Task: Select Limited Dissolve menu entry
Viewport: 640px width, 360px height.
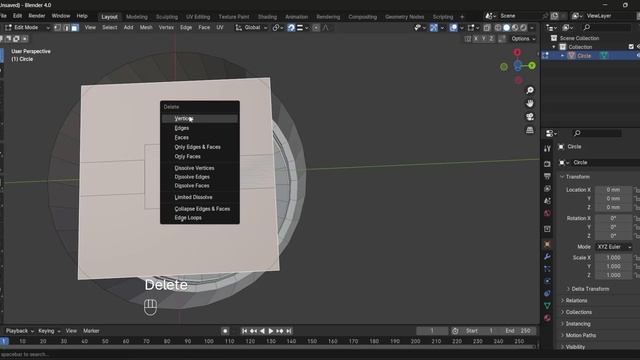Action: pos(200,197)
